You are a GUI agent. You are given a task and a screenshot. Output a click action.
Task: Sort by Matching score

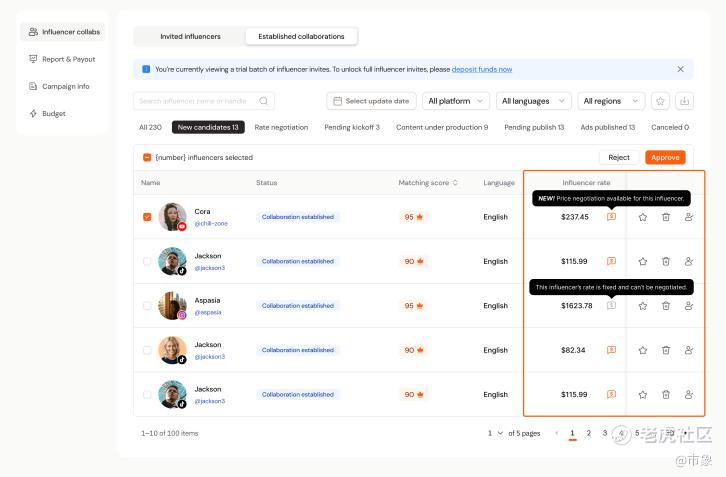[455, 183]
